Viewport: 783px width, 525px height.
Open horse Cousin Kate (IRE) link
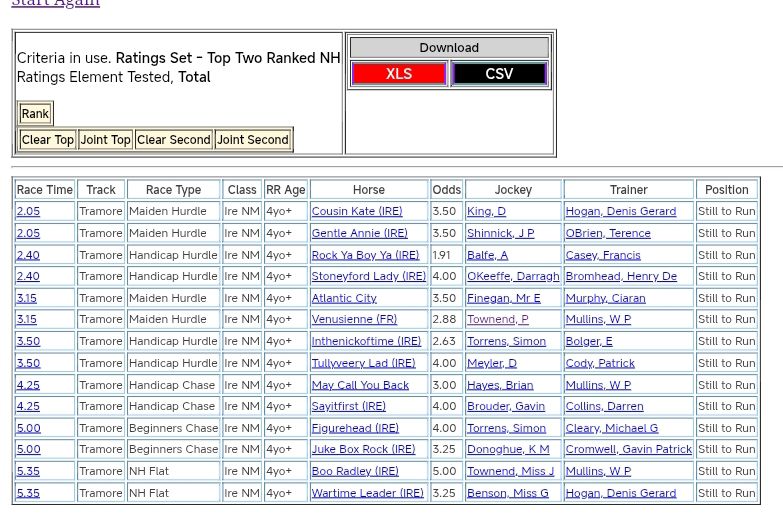coord(357,212)
